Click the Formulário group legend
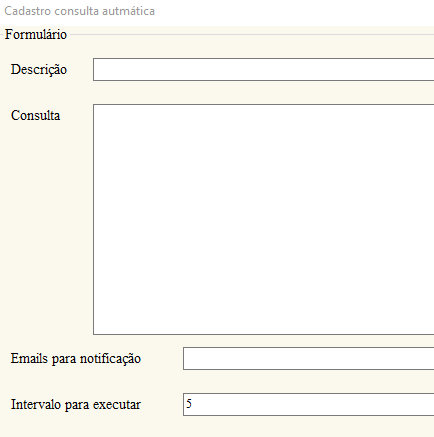The image size is (434, 437). [x=36, y=34]
